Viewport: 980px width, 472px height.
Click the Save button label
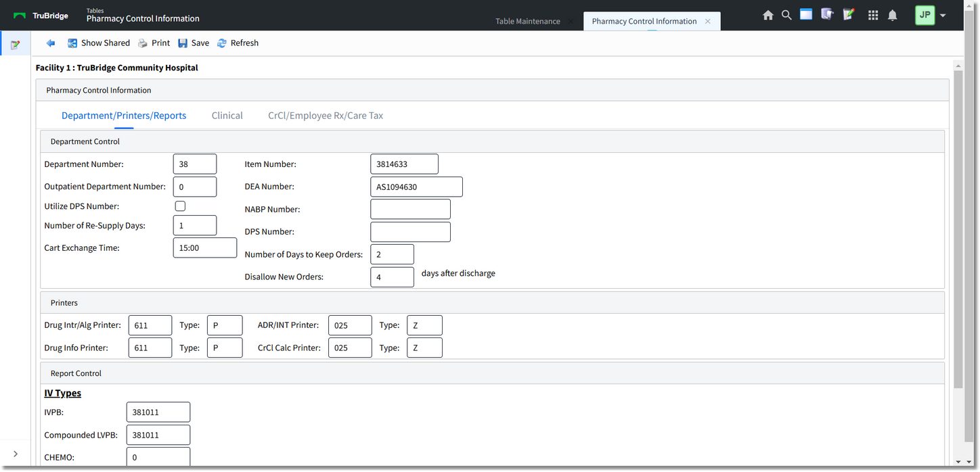pyautogui.click(x=200, y=43)
